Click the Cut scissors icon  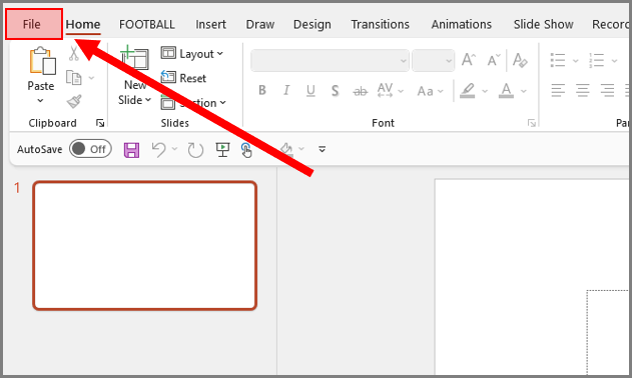tap(74, 53)
